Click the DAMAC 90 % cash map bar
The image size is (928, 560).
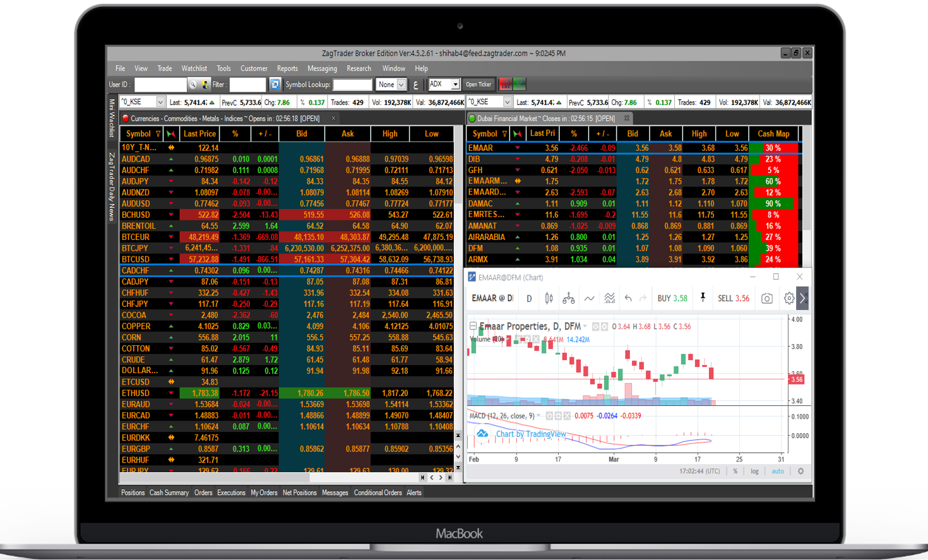pyautogui.click(x=774, y=204)
